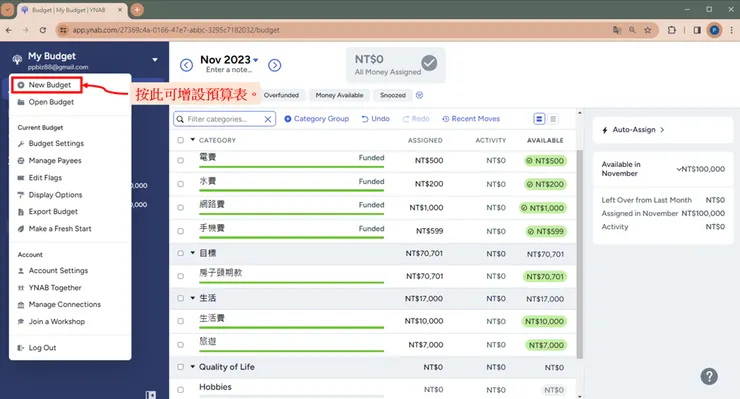Image resolution: width=740 pixels, height=399 pixels.
Task: Check the 目標 group checkbox
Action: (x=180, y=254)
